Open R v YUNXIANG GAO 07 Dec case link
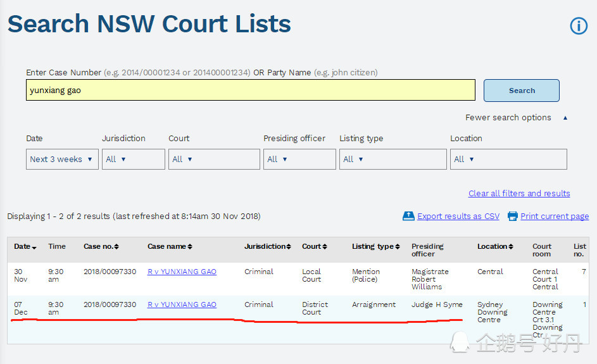The image size is (597, 364). point(182,304)
